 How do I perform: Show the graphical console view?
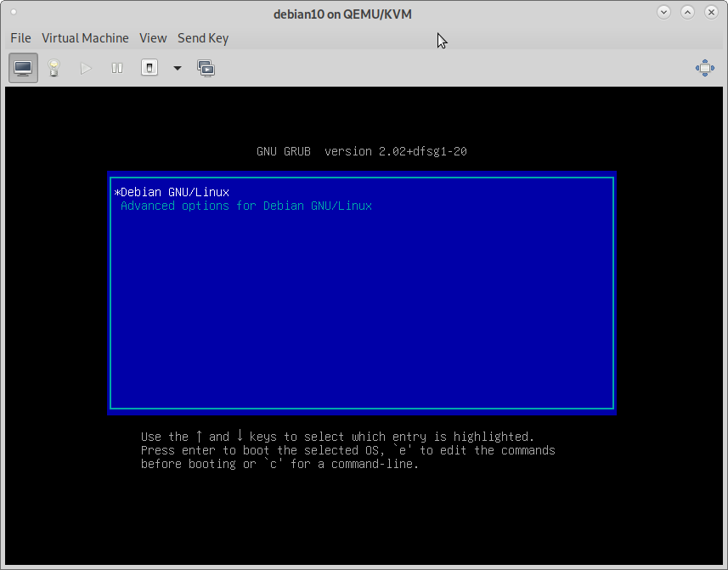pyautogui.click(x=23, y=68)
